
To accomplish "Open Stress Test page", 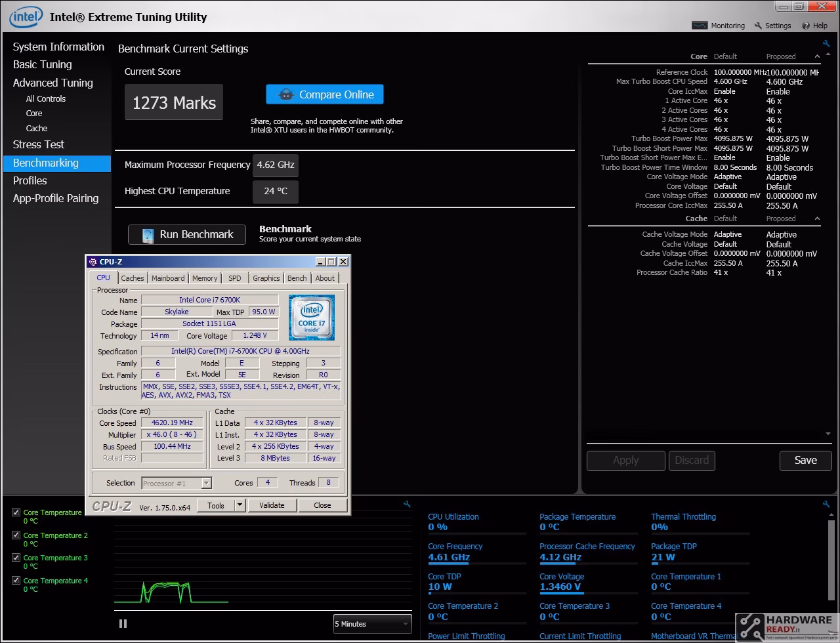I will point(39,144).
